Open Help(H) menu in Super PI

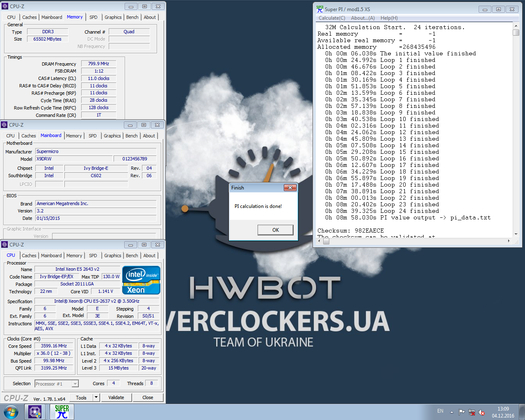pyautogui.click(x=389, y=18)
